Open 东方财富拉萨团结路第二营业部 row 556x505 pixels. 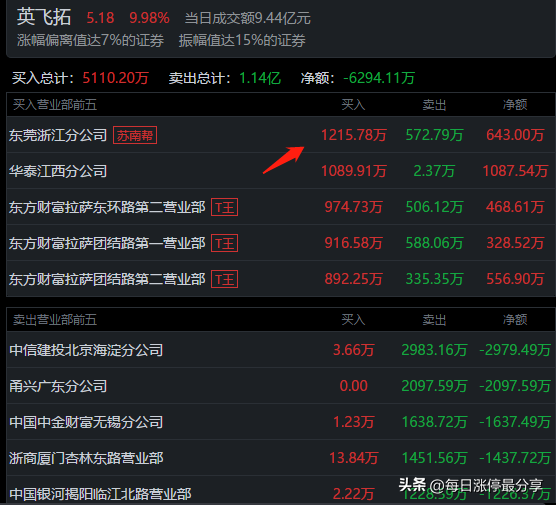click(281, 279)
